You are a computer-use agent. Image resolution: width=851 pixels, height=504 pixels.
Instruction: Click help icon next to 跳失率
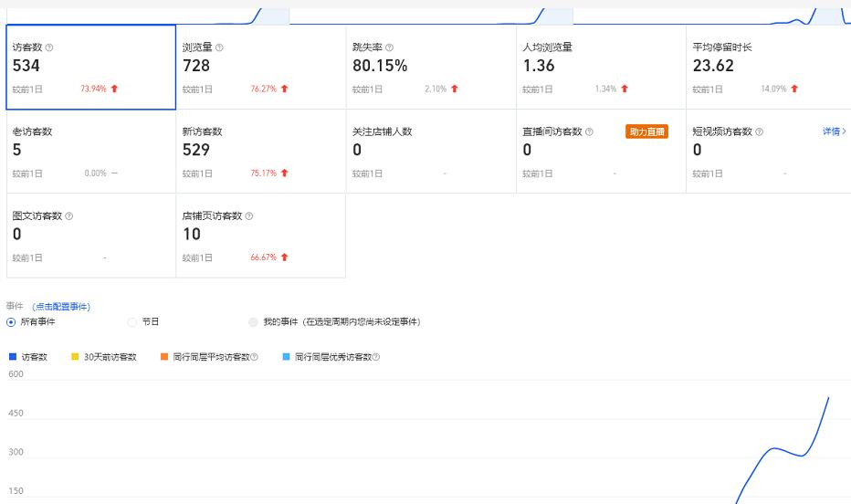click(x=389, y=47)
